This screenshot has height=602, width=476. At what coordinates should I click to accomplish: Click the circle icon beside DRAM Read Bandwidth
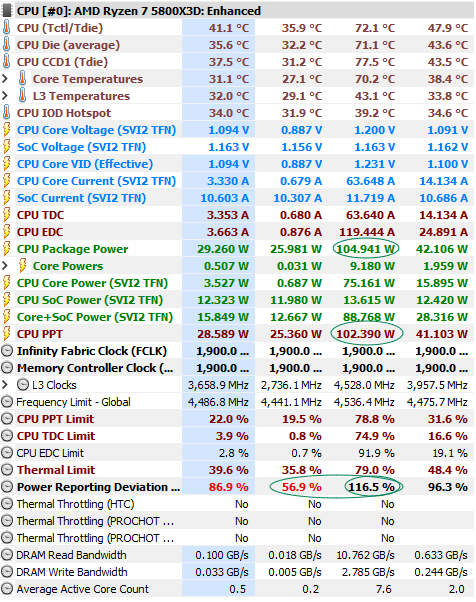click(7, 555)
